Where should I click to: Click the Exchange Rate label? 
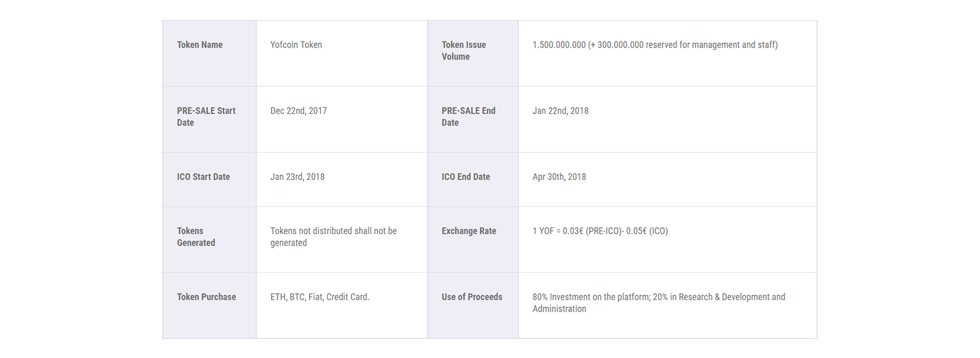(469, 231)
